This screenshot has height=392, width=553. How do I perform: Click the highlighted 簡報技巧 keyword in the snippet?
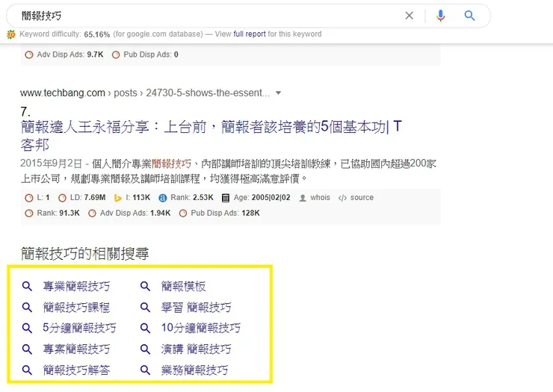(171, 164)
